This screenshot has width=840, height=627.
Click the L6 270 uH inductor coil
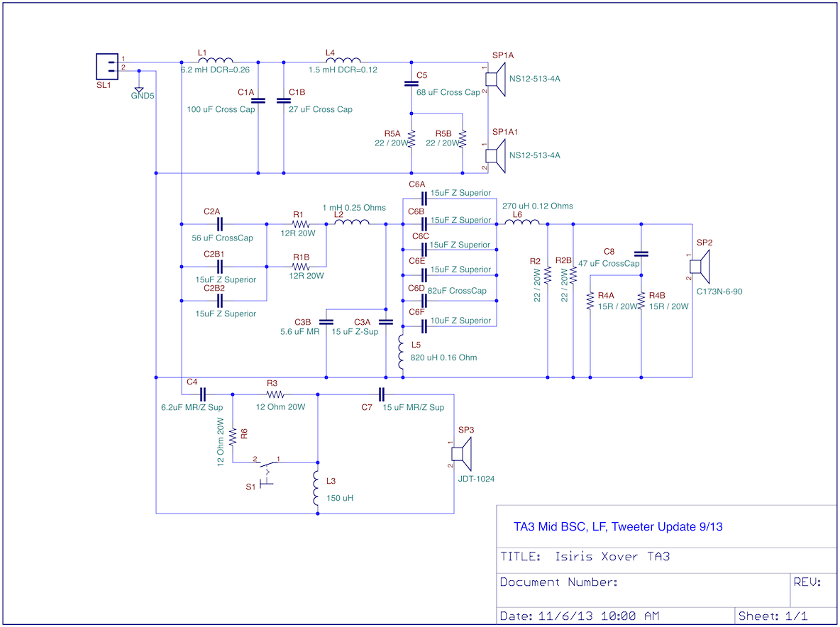[x=521, y=221]
